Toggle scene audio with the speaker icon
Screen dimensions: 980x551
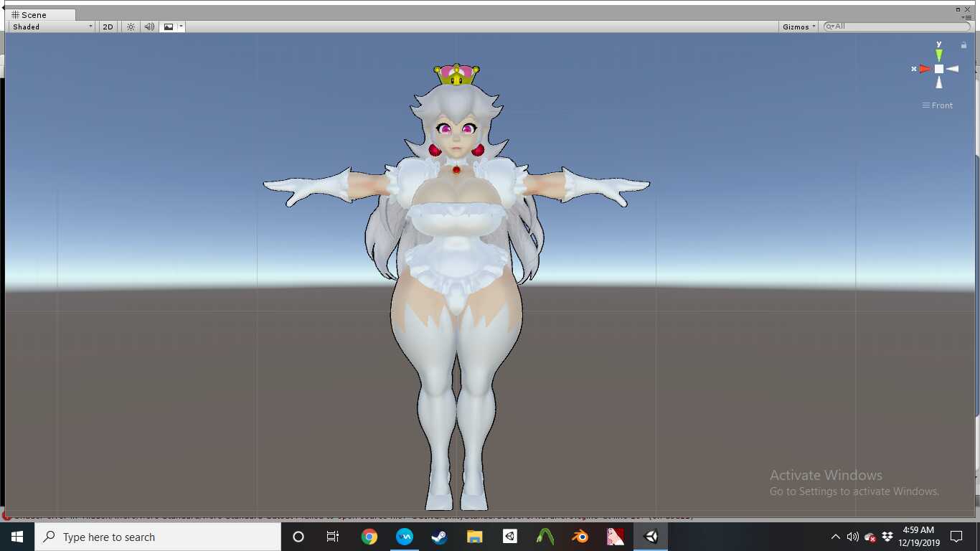tap(149, 27)
